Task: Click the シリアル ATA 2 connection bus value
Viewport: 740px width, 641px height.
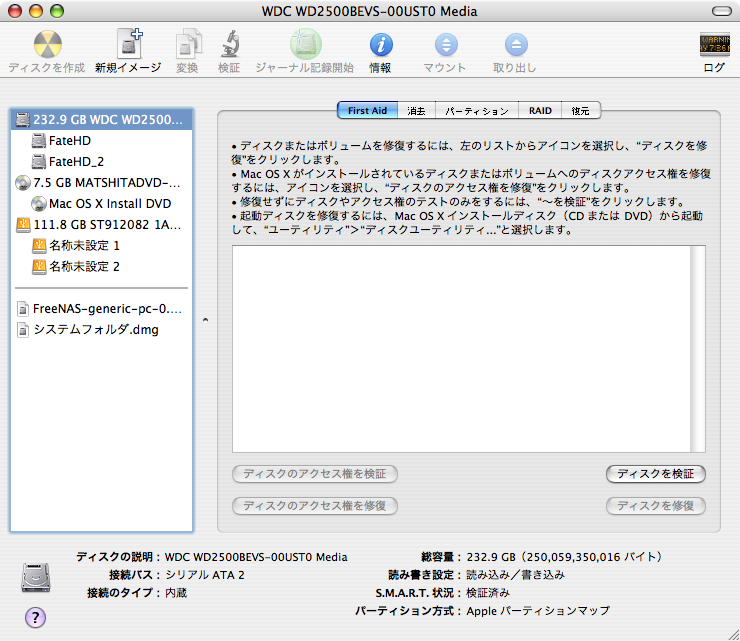Action: 205,575
